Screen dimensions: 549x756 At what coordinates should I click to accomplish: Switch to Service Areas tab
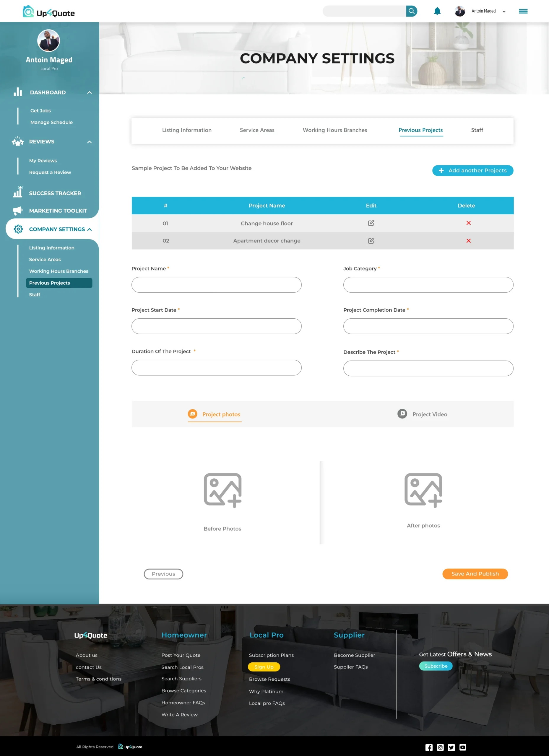point(257,130)
